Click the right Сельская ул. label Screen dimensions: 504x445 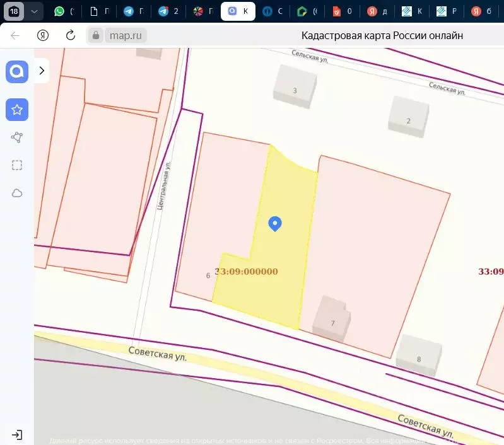point(447,88)
